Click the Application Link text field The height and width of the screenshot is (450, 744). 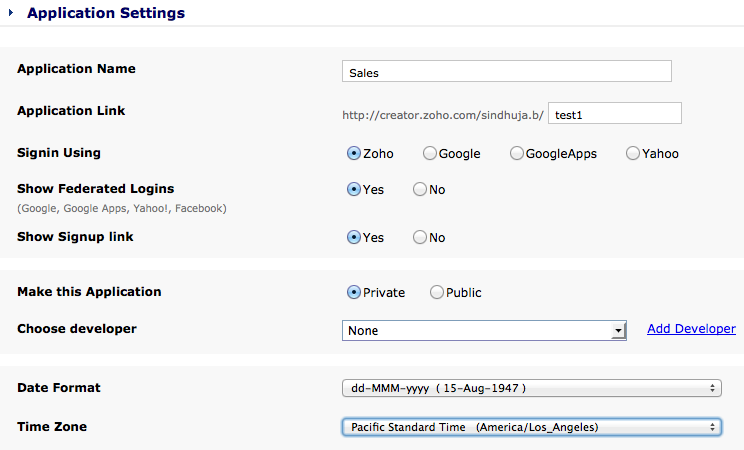(615, 114)
